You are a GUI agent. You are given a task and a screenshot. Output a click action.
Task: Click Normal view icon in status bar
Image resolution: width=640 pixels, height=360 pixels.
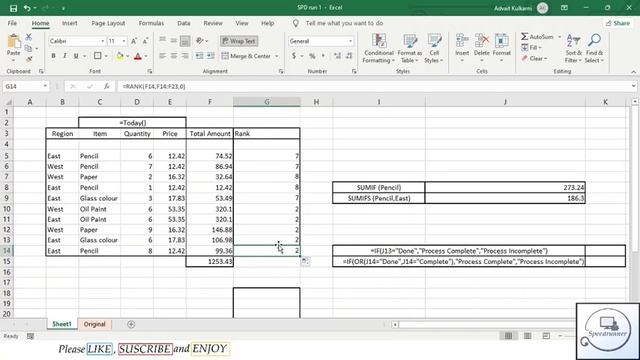508,336
